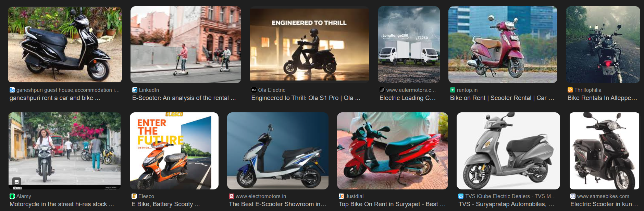Open the black scooter ganeshpuri thumbnail
644x211 pixels.
coord(65,45)
